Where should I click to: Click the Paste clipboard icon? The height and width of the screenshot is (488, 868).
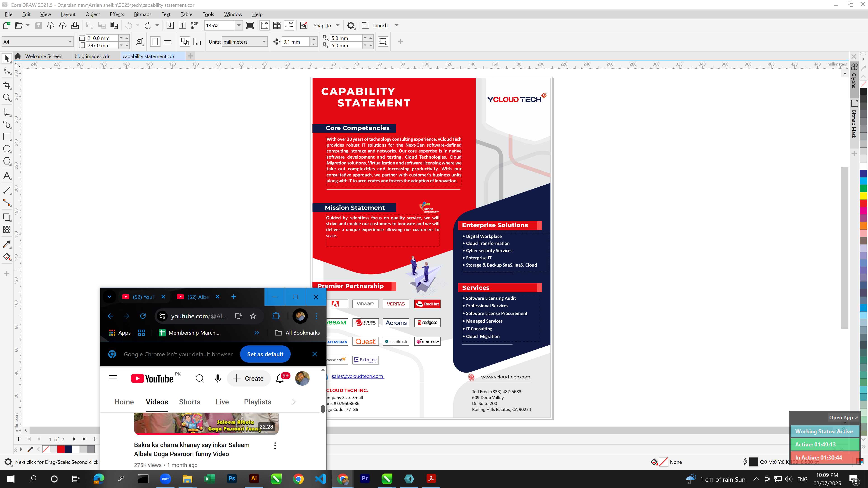(x=114, y=26)
